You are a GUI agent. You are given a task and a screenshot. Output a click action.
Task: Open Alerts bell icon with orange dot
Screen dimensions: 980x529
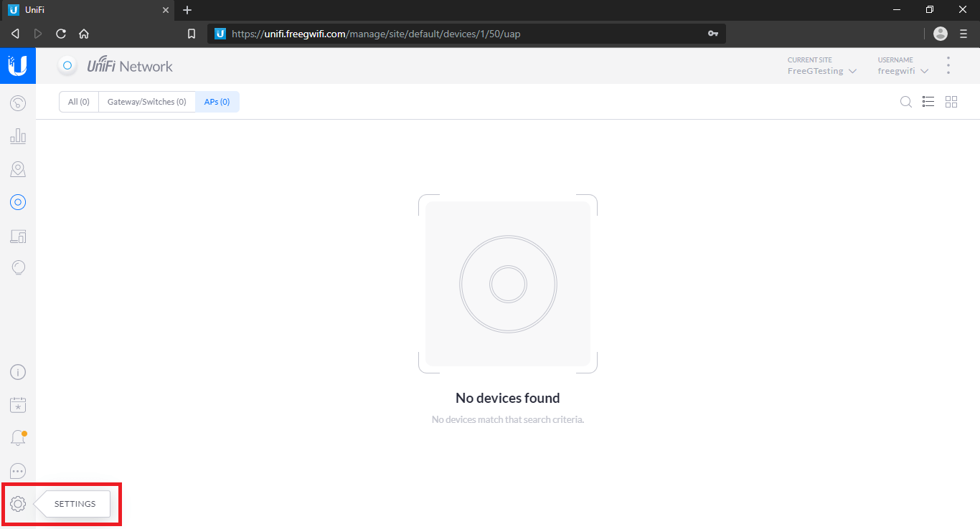tap(18, 438)
